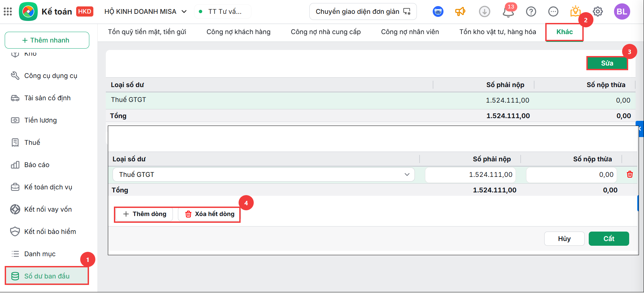The width and height of the screenshot is (644, 293).
Task: Switch to Tồn kho vật tư, hàng hóa tab
Action: click(498, 32)
